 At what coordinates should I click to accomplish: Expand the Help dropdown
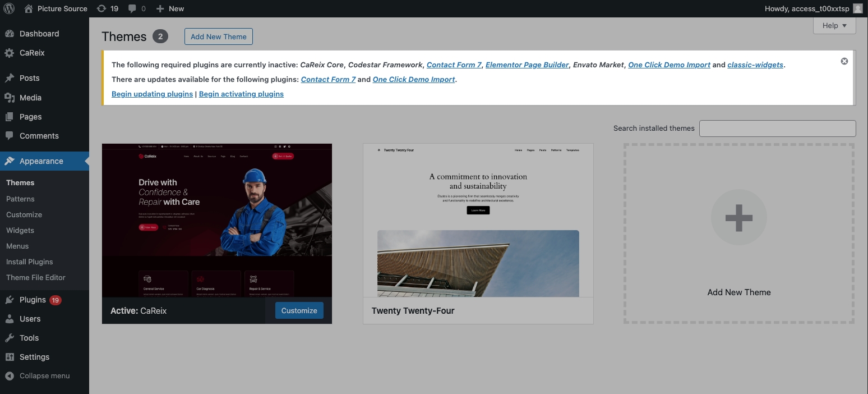tap(834, 25)
